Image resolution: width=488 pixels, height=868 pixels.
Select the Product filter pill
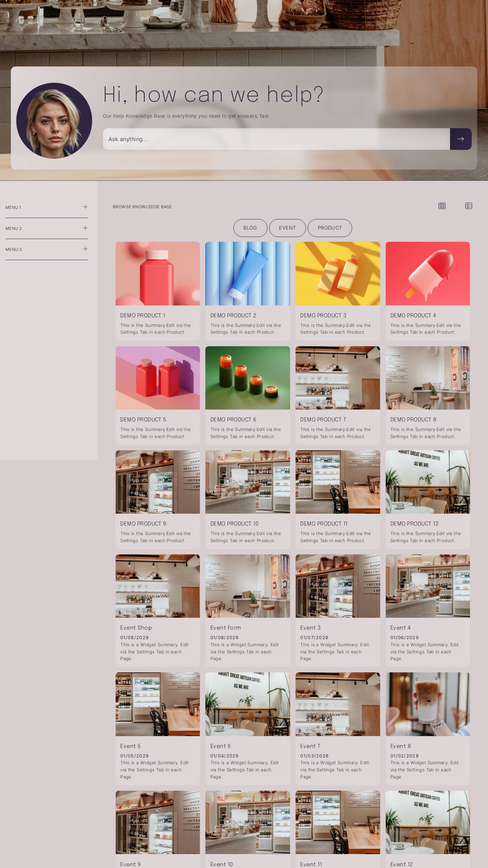pyautogui.click(x=330, y=228)
